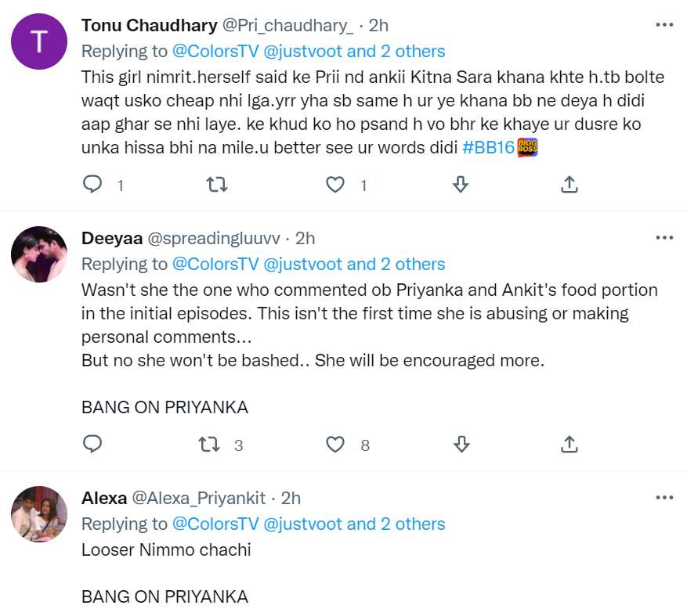Like Deeyaa's tweet
Viewport: 687px width, 616px height.
tap(334, 444)
